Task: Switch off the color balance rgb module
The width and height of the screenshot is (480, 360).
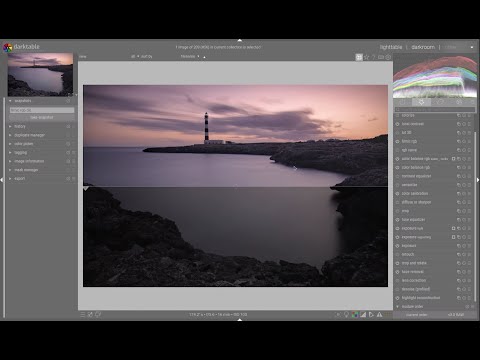Action: 397,168
